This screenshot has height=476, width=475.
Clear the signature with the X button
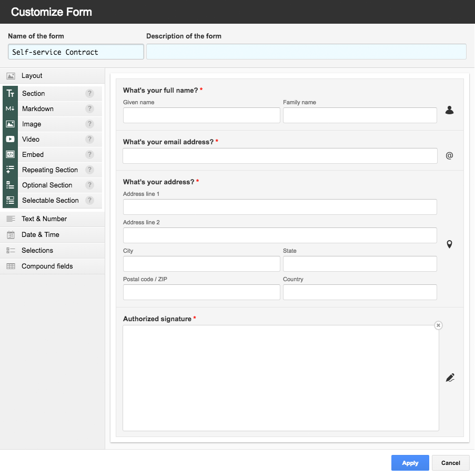point(438,325)
